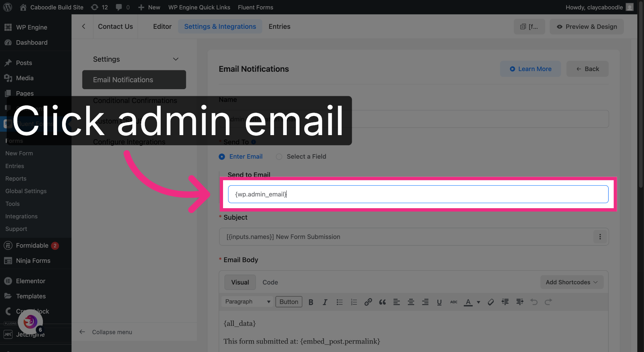
Task: Click the Learn More button
Action: pyautogui.click(x=530, y=69)
